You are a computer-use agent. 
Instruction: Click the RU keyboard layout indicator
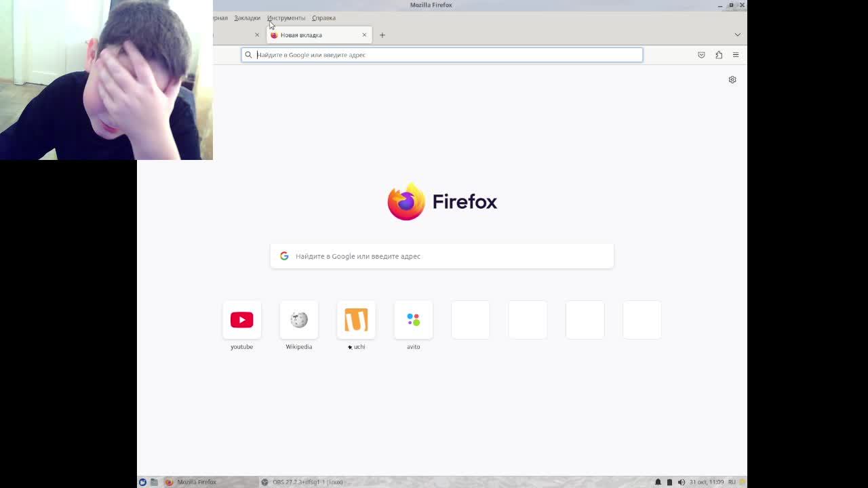coord(732,482)
